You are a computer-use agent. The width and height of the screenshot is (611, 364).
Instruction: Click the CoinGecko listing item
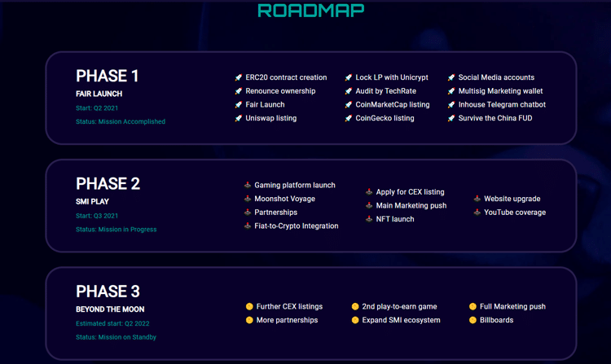click(x=385, y=118)
